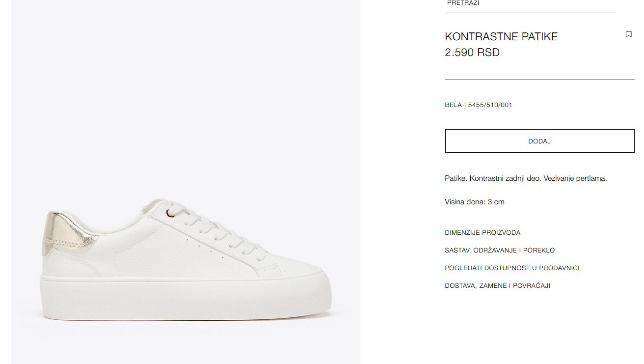Click the reference number 5455/510/001
This screenshot has height=364, width=644.
coord(490,105)
